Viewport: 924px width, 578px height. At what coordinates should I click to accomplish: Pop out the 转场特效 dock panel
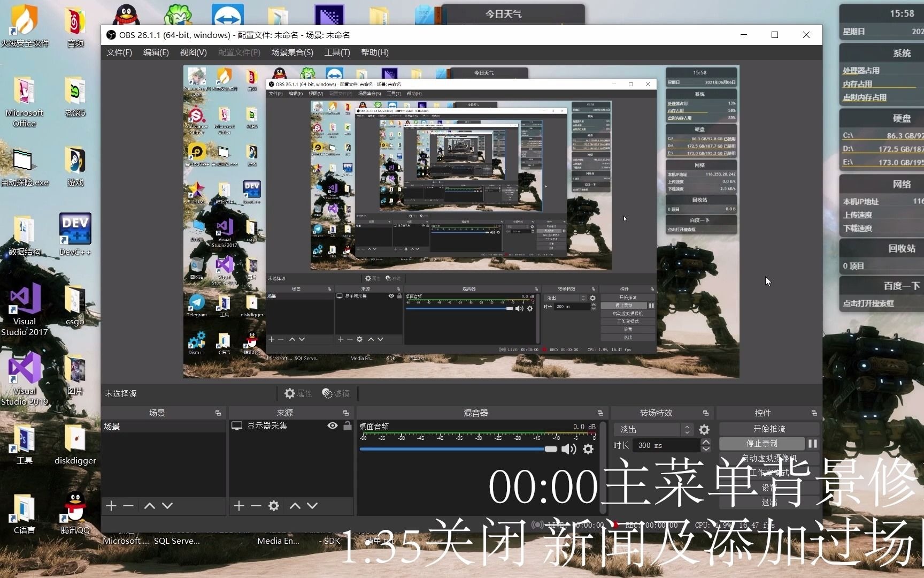tap(706, 413)
